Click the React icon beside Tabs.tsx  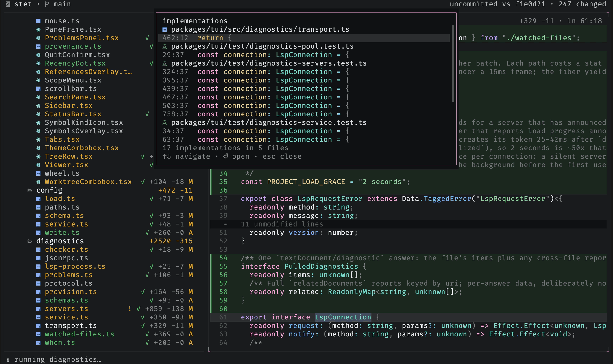point(39,140)
